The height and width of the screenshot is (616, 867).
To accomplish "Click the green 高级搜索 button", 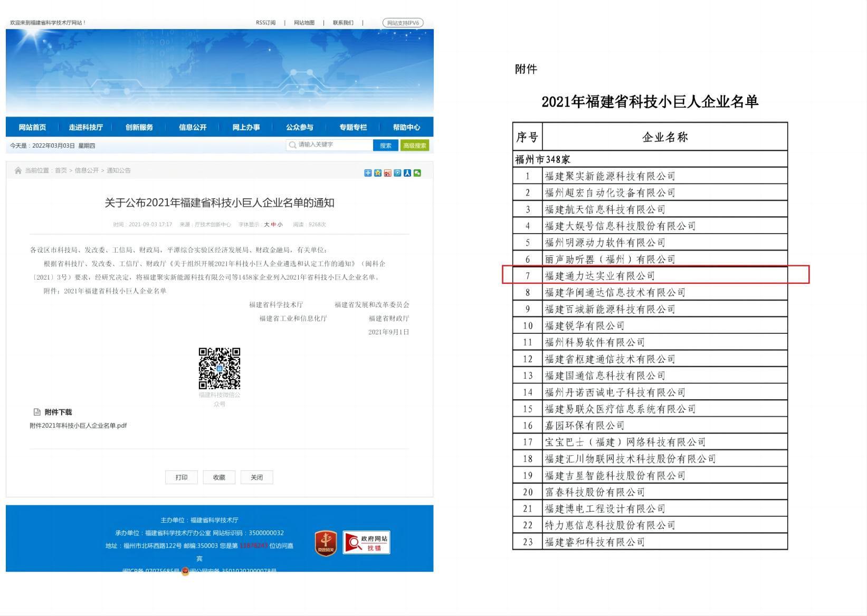I will pyautogui.click(x=415, y=146).
